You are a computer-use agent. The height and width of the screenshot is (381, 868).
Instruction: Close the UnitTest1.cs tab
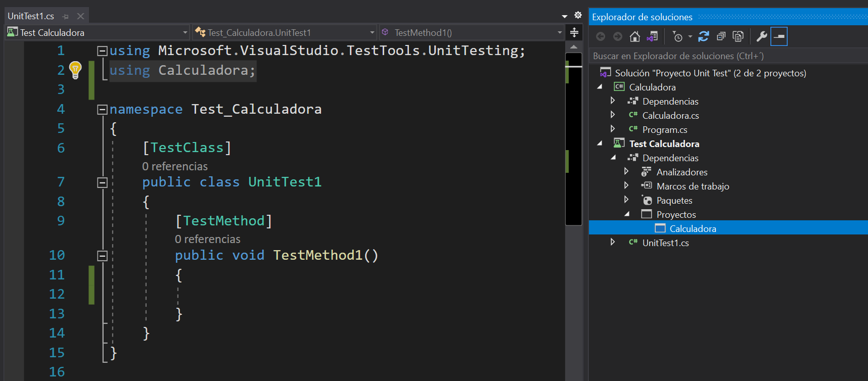coord(80,16)
